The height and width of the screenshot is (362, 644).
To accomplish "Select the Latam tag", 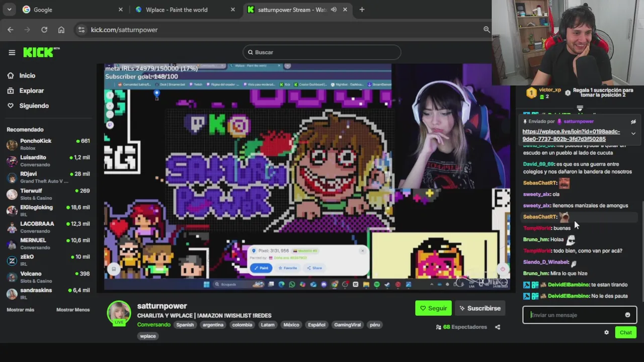I will coord(268,325).
